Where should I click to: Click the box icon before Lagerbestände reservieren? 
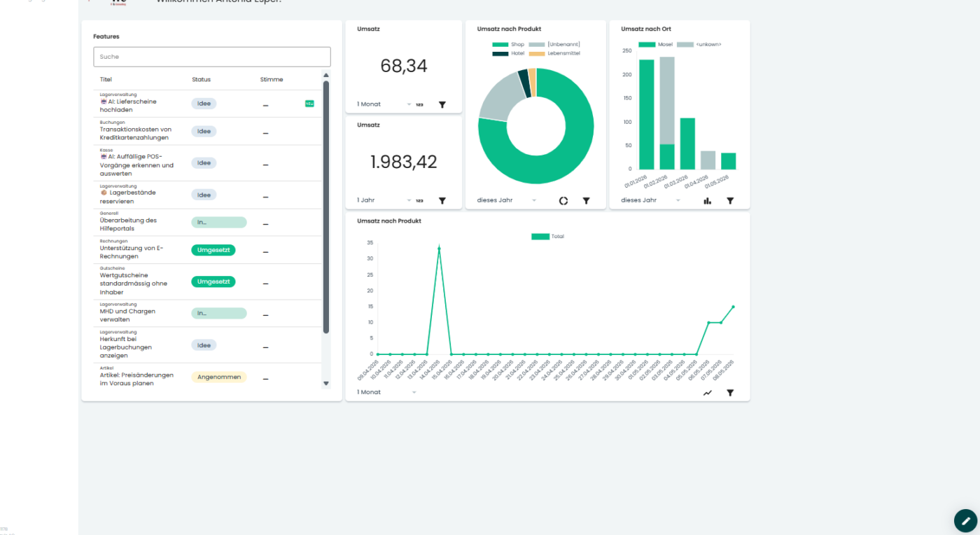104,193
